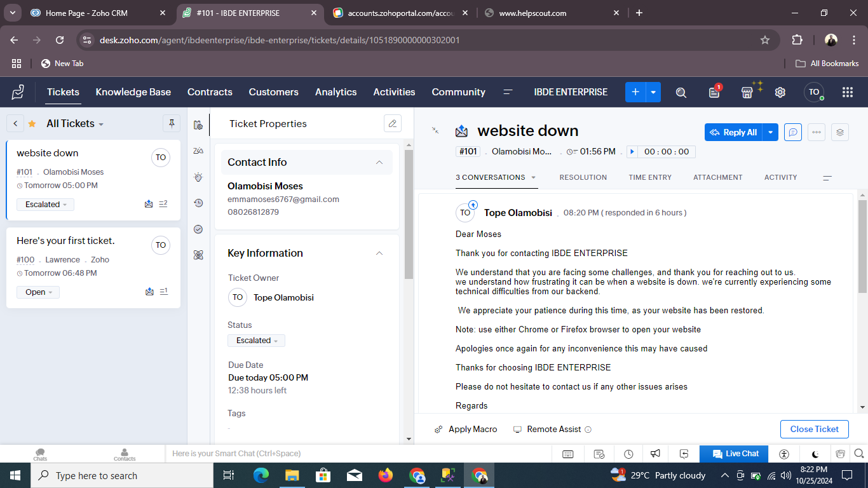Click the Zoho Desk logo icon
This screenshot has height=488, width=868.
pos(18,92)
